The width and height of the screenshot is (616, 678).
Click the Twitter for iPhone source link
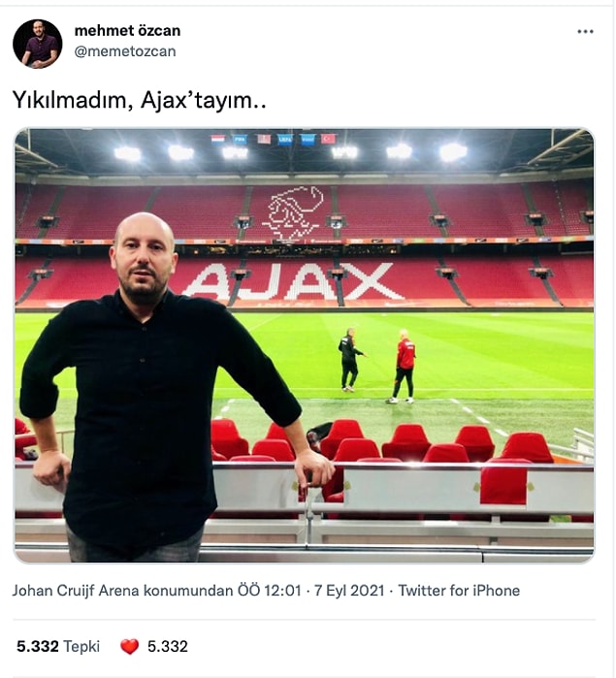[459, 591]
